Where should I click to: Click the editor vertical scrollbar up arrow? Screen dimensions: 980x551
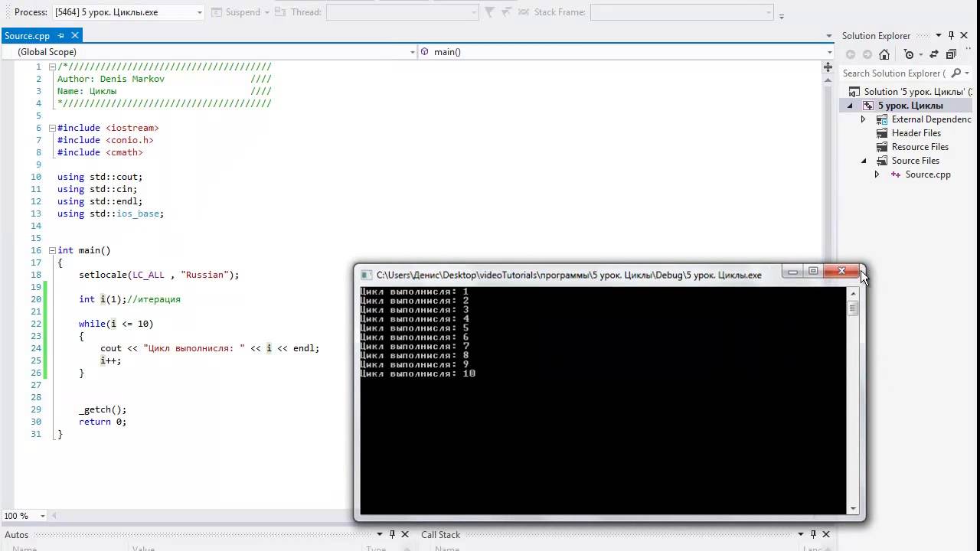point(828,80)
